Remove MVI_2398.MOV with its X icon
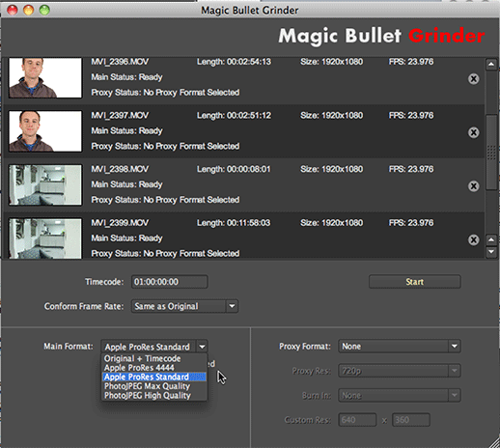500x448 pixels. pos(473,186)
